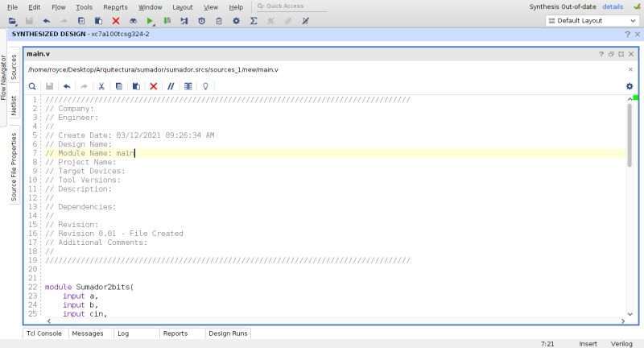Click the synthesis out-of-date details link
This screenshot has width=644, height=348.
point(613,6)
